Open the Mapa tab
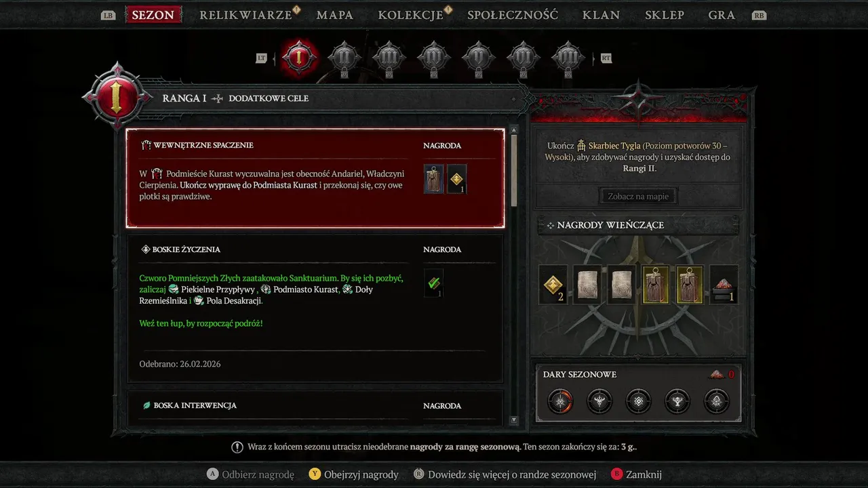This screenshot has width=868, height=488. [x=335, y=15]
